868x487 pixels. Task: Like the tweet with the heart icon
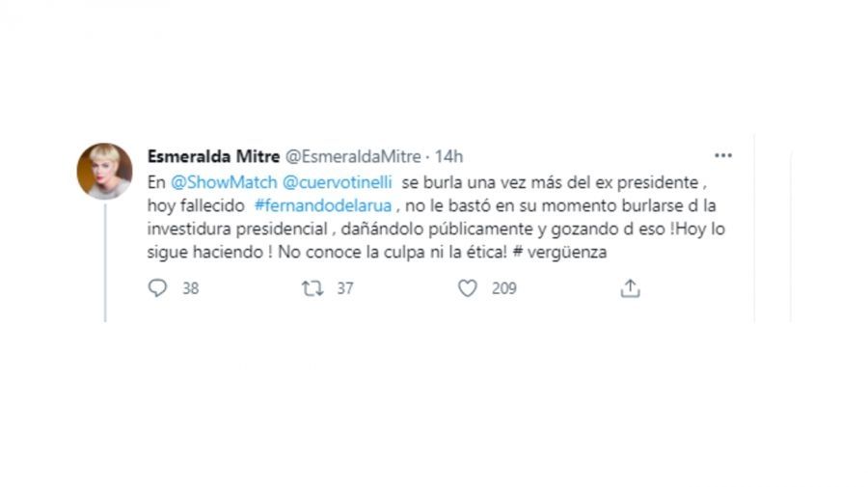click(x=468, y=287)
